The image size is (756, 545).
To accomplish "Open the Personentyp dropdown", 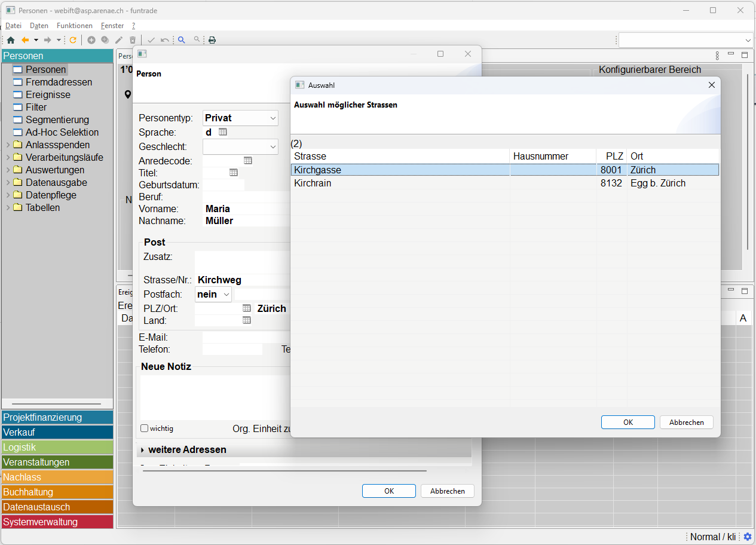I will point(241,118).
